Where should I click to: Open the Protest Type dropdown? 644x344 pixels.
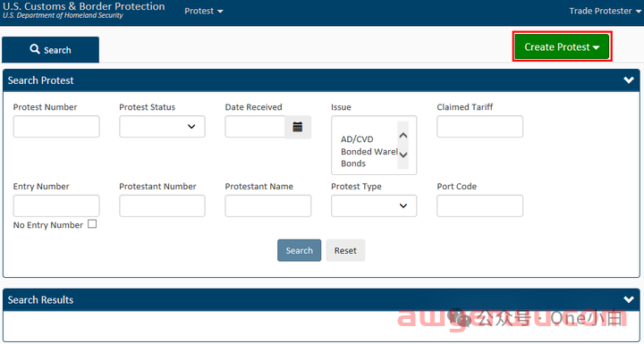point(374,206)
